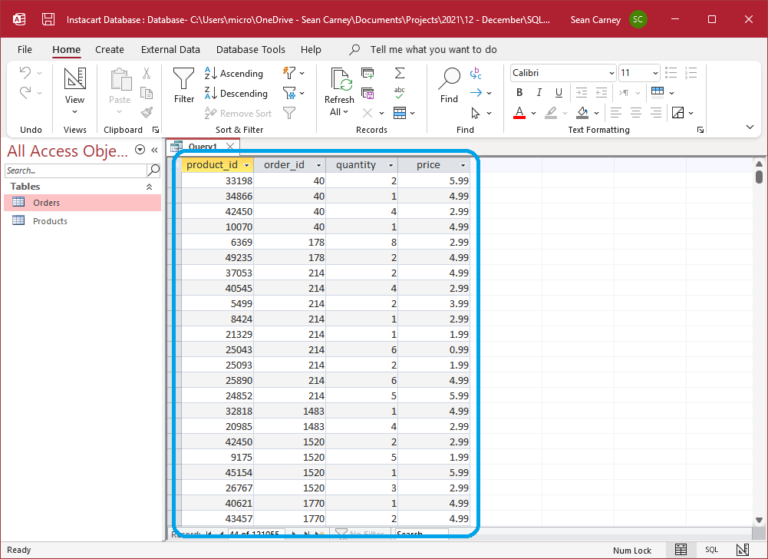Screen dimensions: 768x559
Task: Sort records in Ascending order
Action: tap(234, 74)
